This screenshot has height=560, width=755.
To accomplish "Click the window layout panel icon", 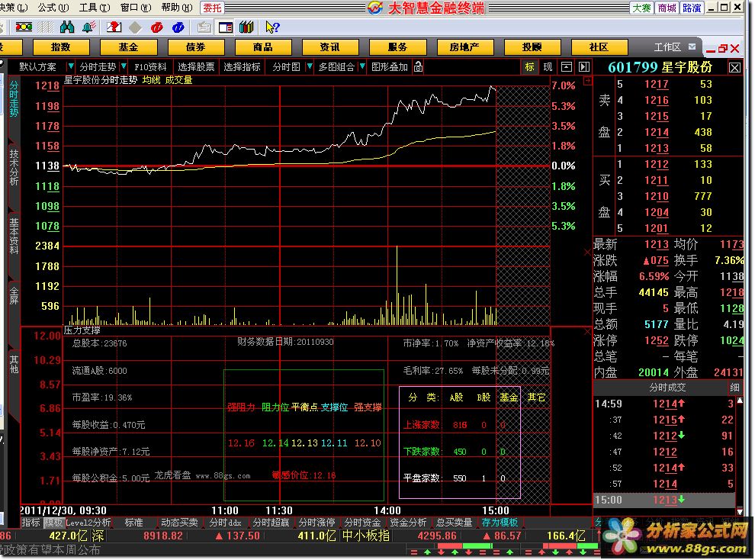I will click(225, 27).
